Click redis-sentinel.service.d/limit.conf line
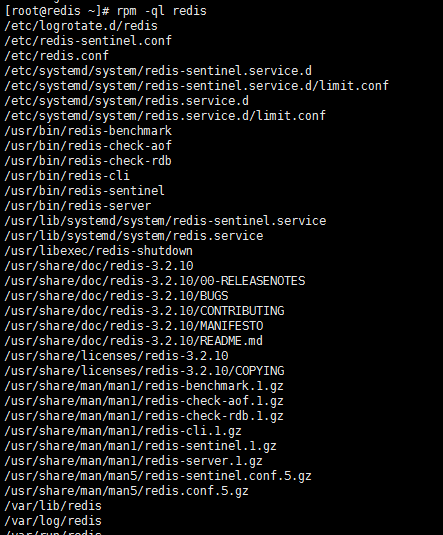The width and height of the screenshot is (443, 535). point(197,86)
